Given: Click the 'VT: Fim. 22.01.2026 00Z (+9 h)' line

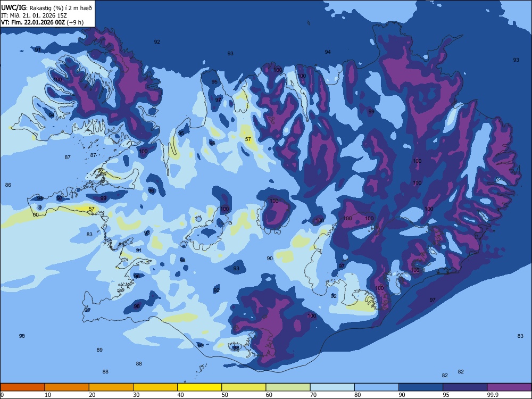Looking at the screenshot, I should pyautogui.click(x=42, y=22).
